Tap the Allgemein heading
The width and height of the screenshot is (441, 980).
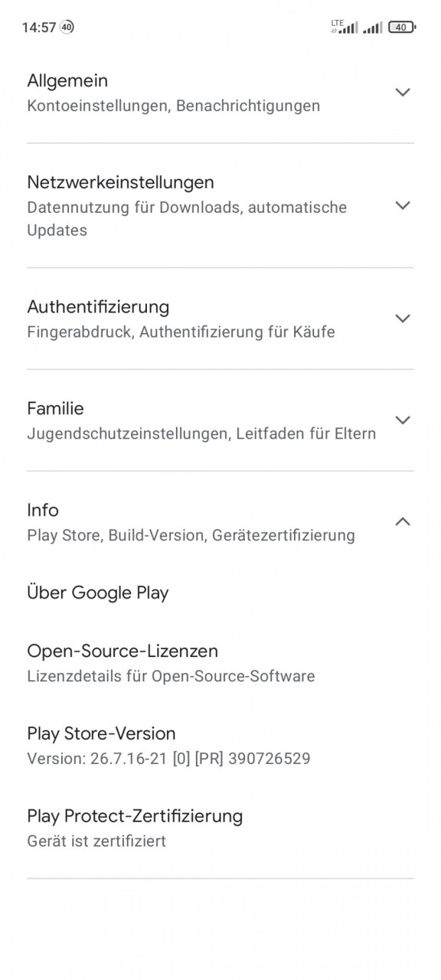coord(67,80)
